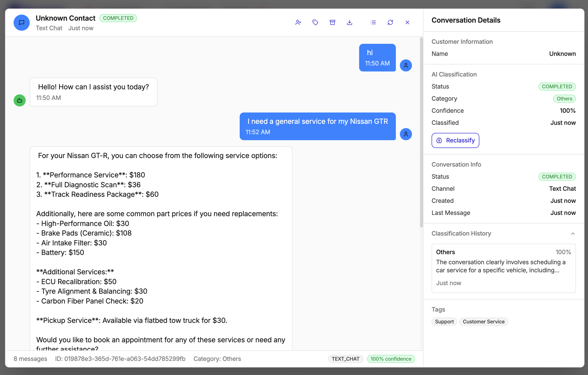The height and width of the screenshot is (375, 588).
Task: Click the user avatar beside the 'hi' message
Action: click(406, 65)
